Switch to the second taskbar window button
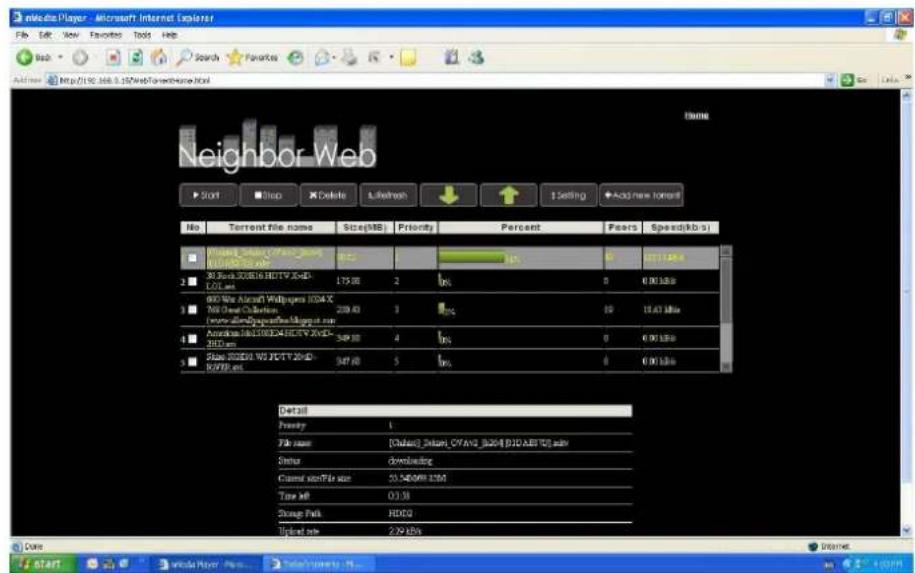915x573 pixels. click(x=318, y=564)
